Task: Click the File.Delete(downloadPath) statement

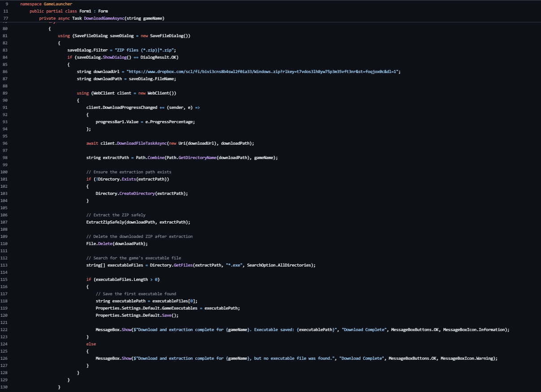Action: (x=116, y=244)
